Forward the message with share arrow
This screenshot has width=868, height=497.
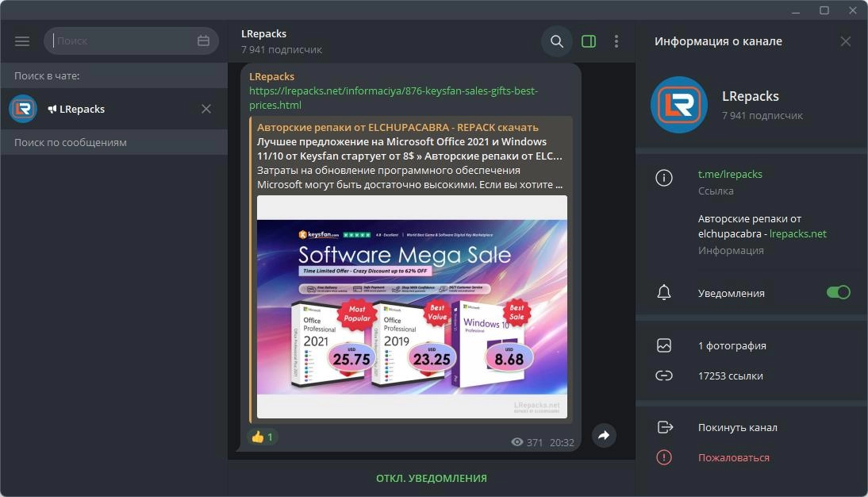click(604, 435)
